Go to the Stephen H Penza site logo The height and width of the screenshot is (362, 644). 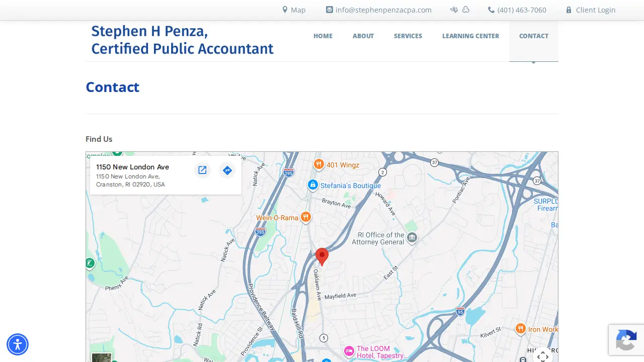[182, 40]
